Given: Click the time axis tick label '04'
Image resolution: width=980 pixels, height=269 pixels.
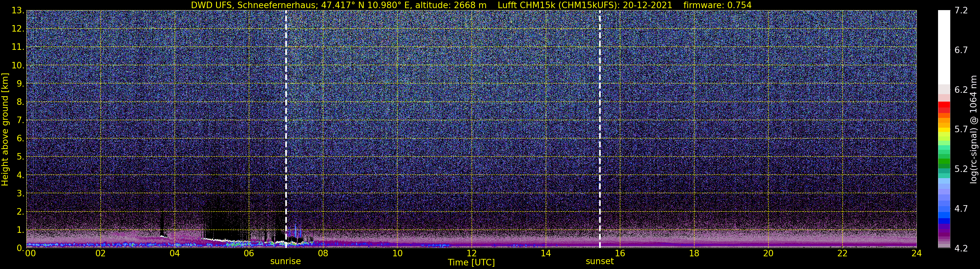Looking at the screenshot, I should coord(175,253).
